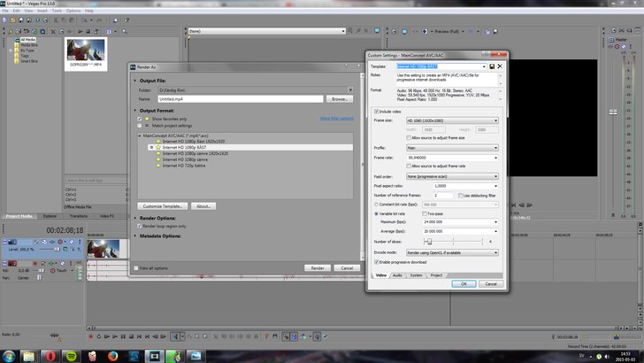Delete the template with the X icon

pyautogui.click(x=500, y=66)
